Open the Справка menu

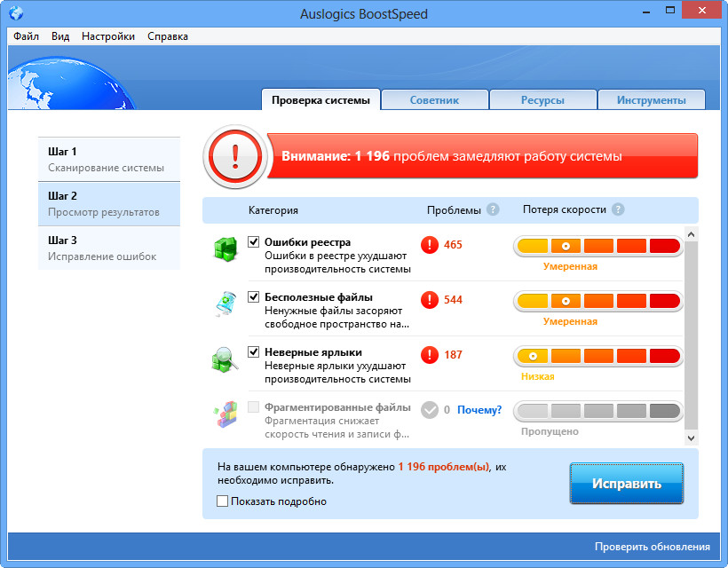tap(168, 36)
